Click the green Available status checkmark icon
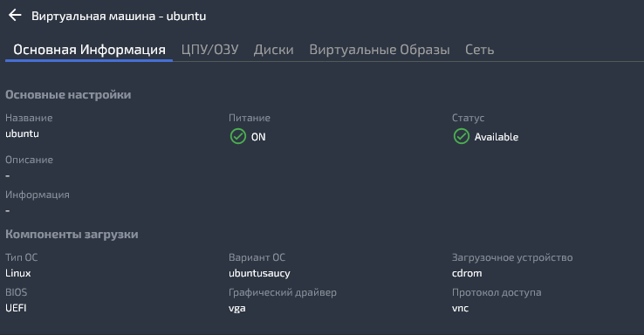Screen dimensions: 644x335 tap(462, 136)
